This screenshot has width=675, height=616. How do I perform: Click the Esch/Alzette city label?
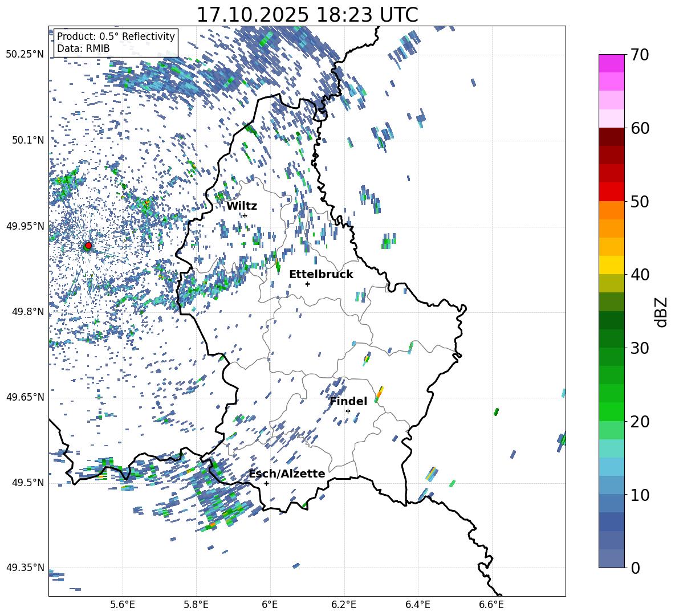(287, 474)
